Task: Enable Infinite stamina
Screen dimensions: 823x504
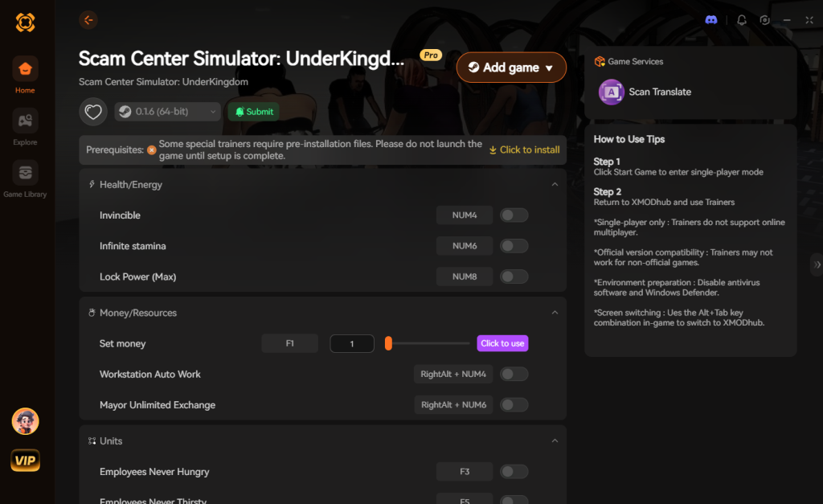Action: (514, 246)
